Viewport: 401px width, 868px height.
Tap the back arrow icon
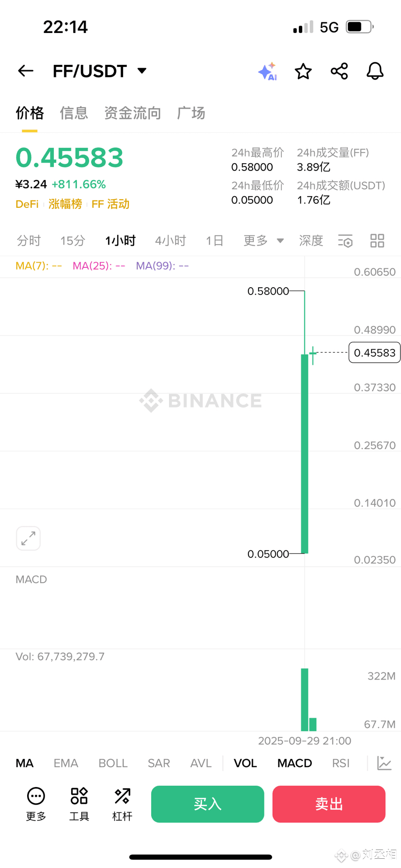pyautogui.click(x=26, y=71)
